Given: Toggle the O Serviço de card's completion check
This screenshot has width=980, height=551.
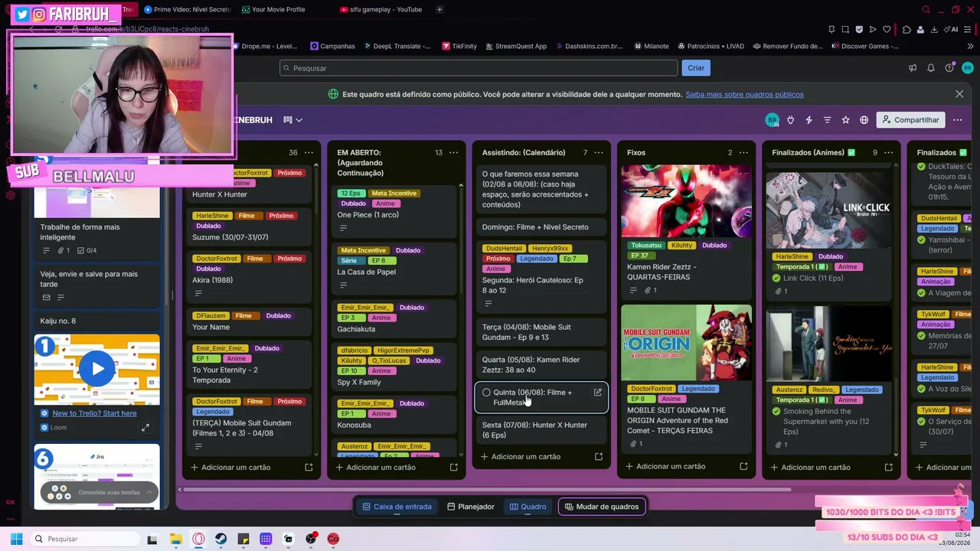Looking at the screenshot, I should tap(922, 421).
